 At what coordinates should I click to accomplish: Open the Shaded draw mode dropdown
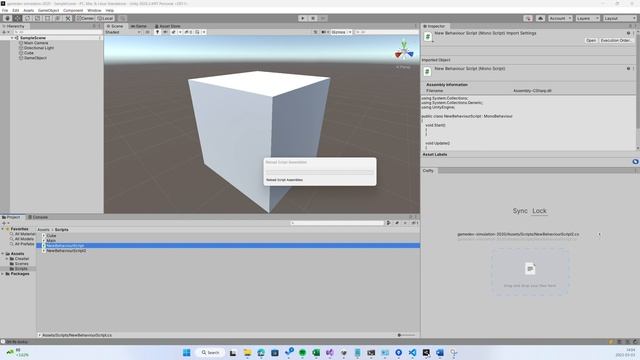click(x=122, y=32)
